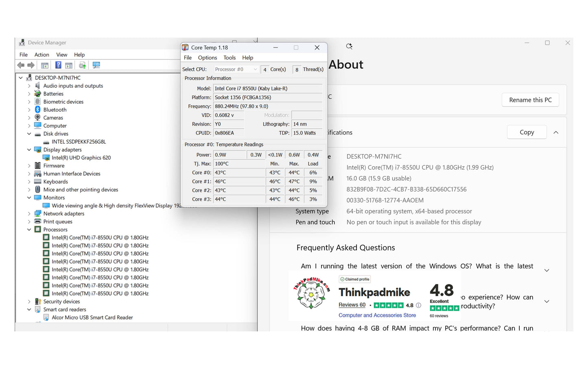Image resolution: width=588 pixels, height=369 pixels.
Task: Select the Mice and other pointing devices icon
Action: (37, 189)
